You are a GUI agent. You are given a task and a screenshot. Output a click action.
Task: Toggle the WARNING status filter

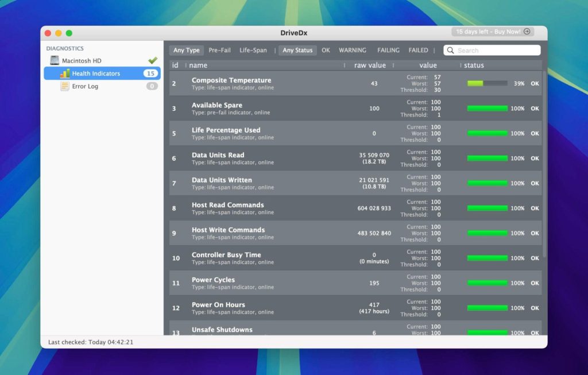click(x=353, y=50)
